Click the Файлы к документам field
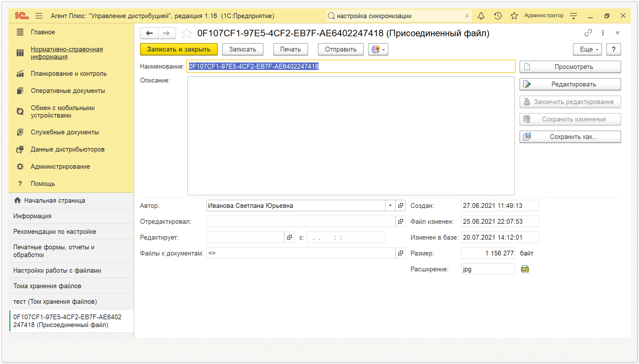Viewport: 639px width, 364px height. (x=301, y=253)
